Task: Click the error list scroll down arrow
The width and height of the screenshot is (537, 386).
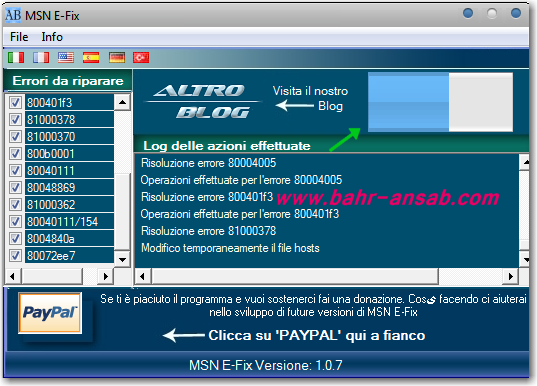Action: 122,259
